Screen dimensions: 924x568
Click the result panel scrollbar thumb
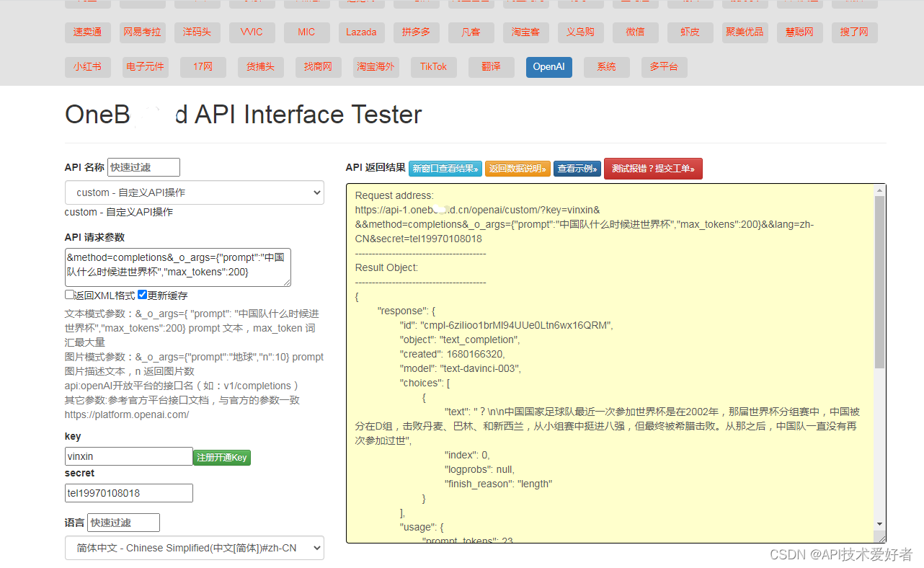[x=879, y=281]
